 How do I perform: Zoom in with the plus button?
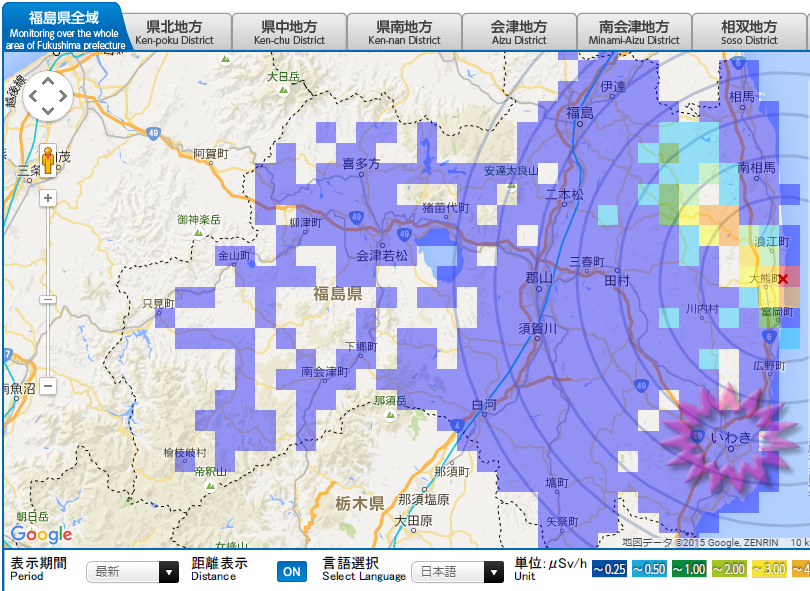[48, 198]
